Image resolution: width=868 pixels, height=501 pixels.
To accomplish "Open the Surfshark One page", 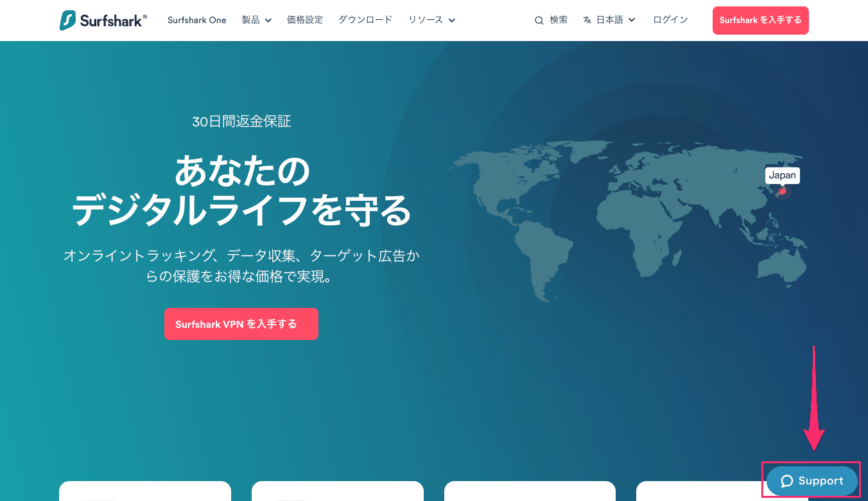I will tap(196, 20).
